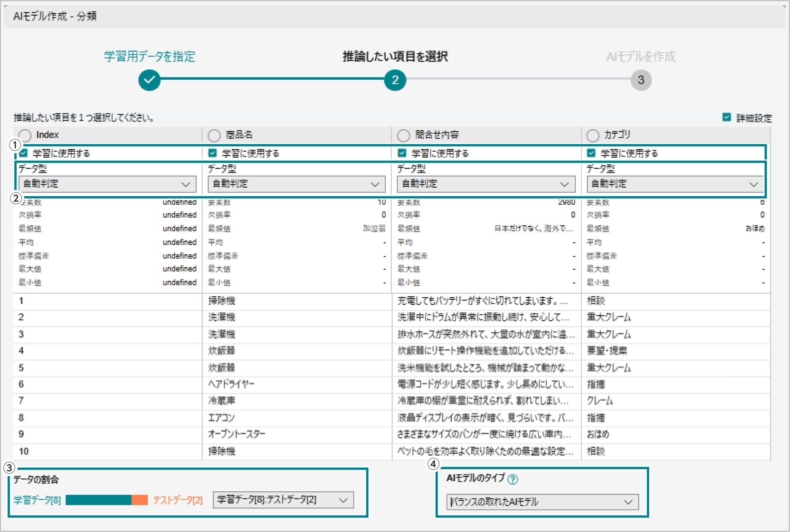Expand the バランスの取れたAIモデル dropdown
790x532 pixels.
542,502
